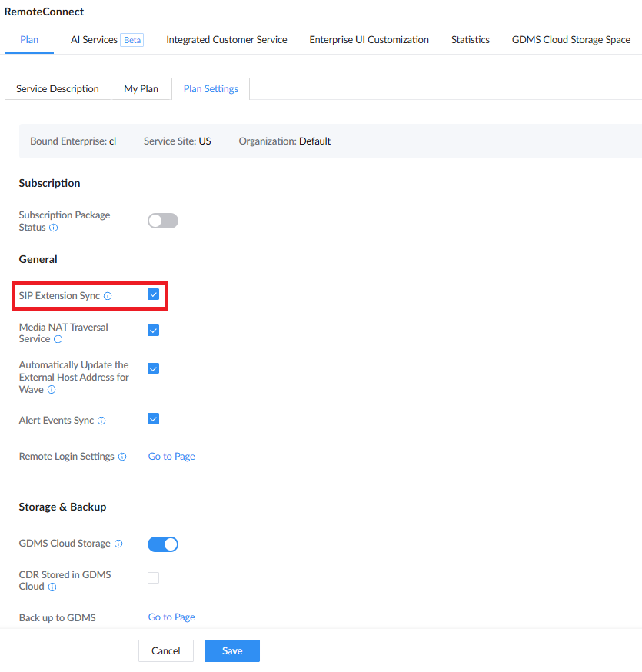
Task: Switch to the My Plan tab
Action: point(141,88)
